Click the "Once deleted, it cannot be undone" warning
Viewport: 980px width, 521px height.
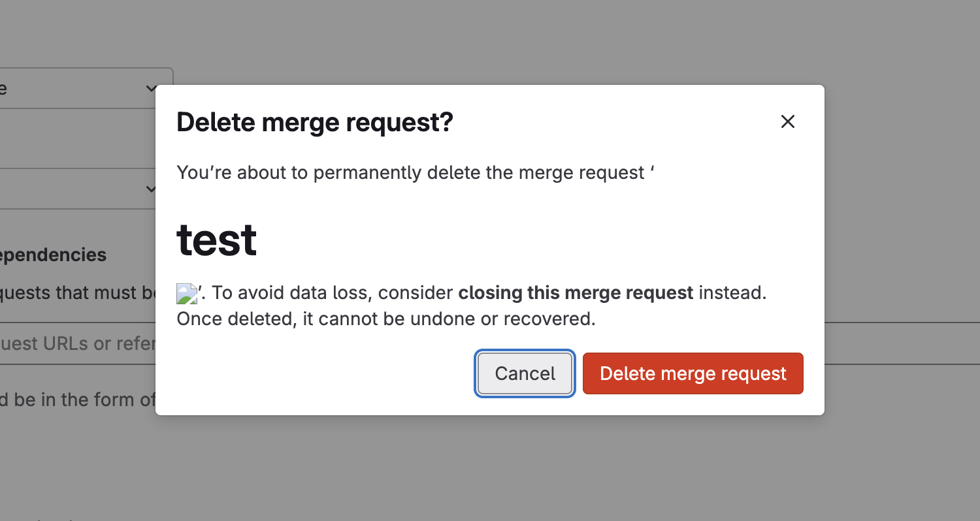click(x=386, y=319)
